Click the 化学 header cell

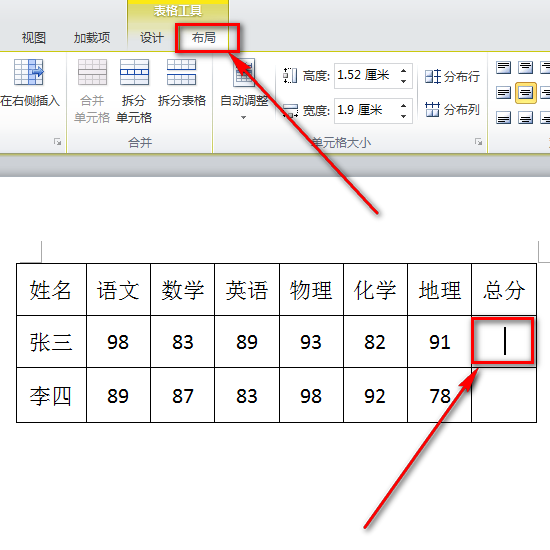[x=375, y=289]
